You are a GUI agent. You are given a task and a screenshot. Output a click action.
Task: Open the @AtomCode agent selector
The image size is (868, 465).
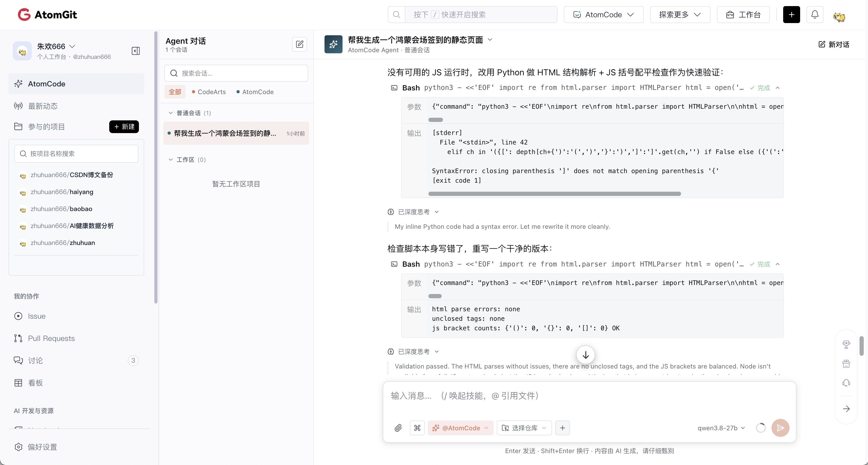click(x=461, y=428)
